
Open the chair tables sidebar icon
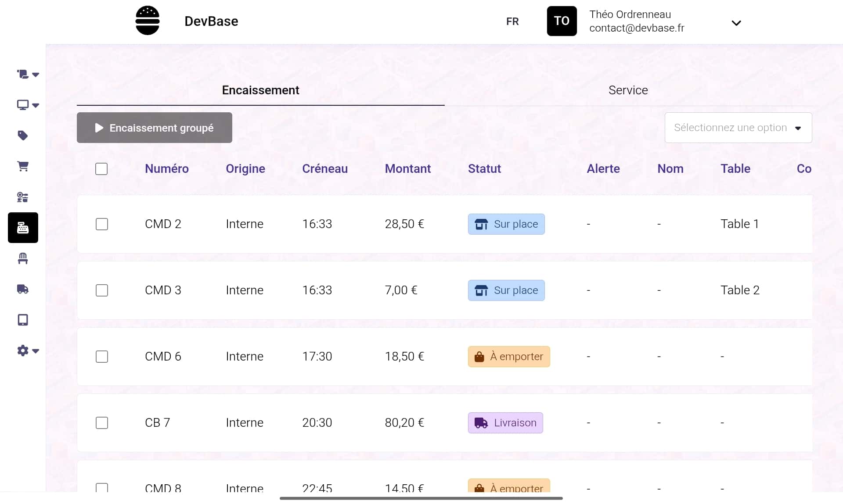coord(23,258)
